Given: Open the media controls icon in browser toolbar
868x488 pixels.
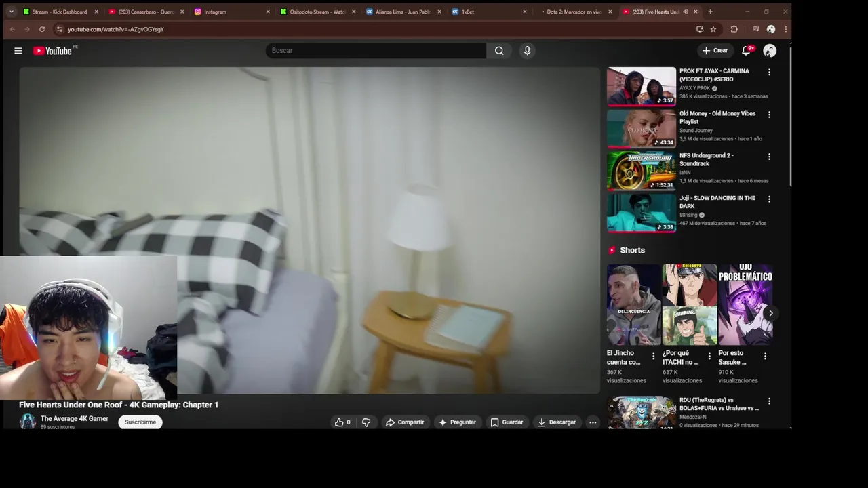Looking at the screenshot, I should pyautogui.click(x=755, y=29).
